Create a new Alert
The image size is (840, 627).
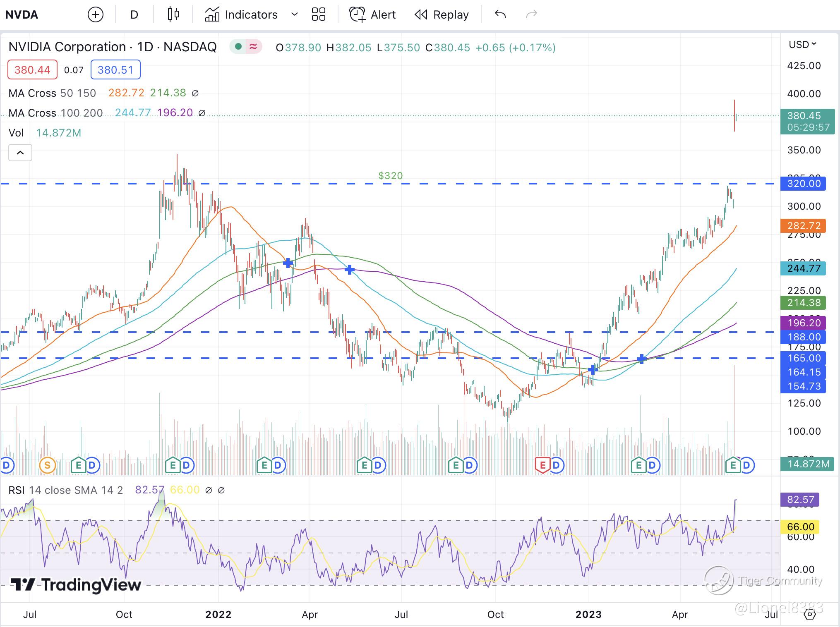click(372, 15)
